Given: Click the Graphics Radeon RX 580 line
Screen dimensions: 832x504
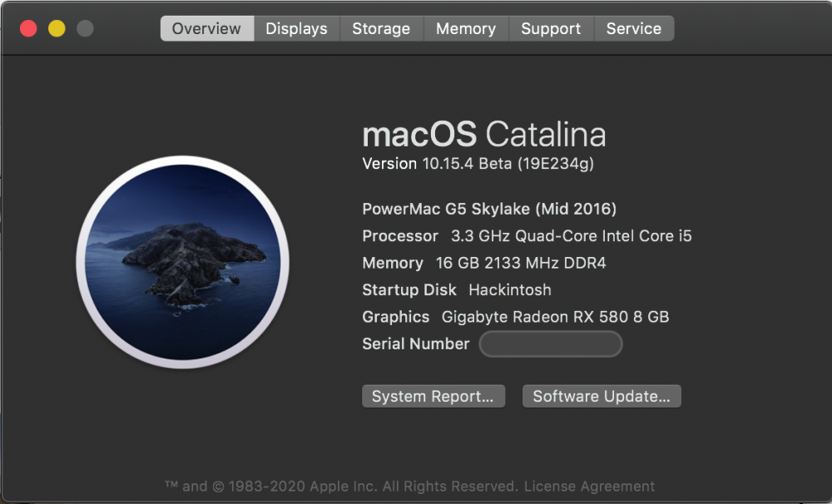Looking at the screenshot, I should click(x=516, y=317).
